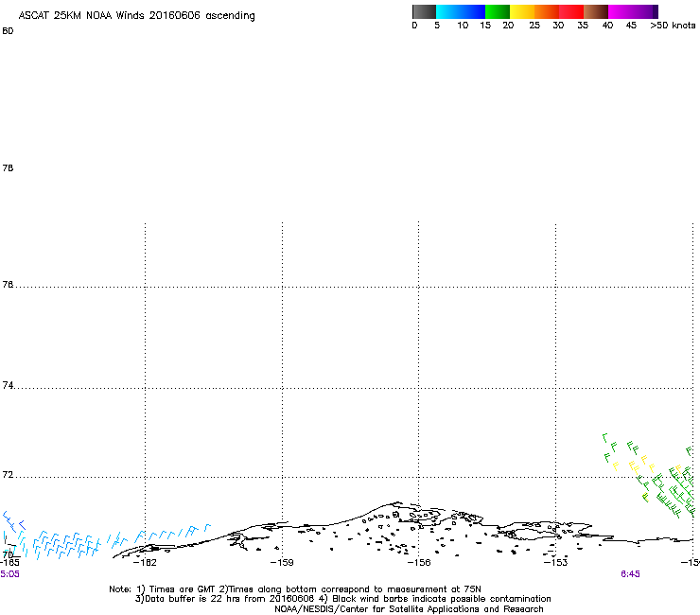Click the legend label "10" under the color bar
The height and width of the screenshot is (615, 700).
pyautogui.click(x=463, y=26)
